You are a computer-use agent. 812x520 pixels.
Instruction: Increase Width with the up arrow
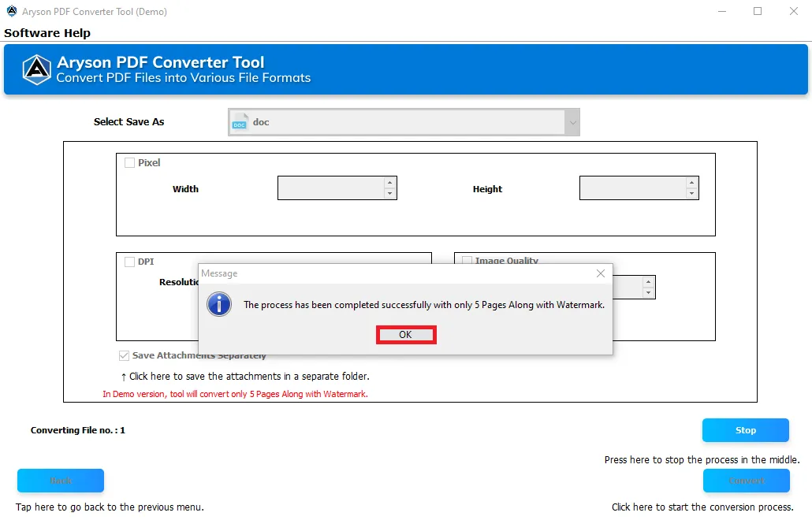[390, 183]
